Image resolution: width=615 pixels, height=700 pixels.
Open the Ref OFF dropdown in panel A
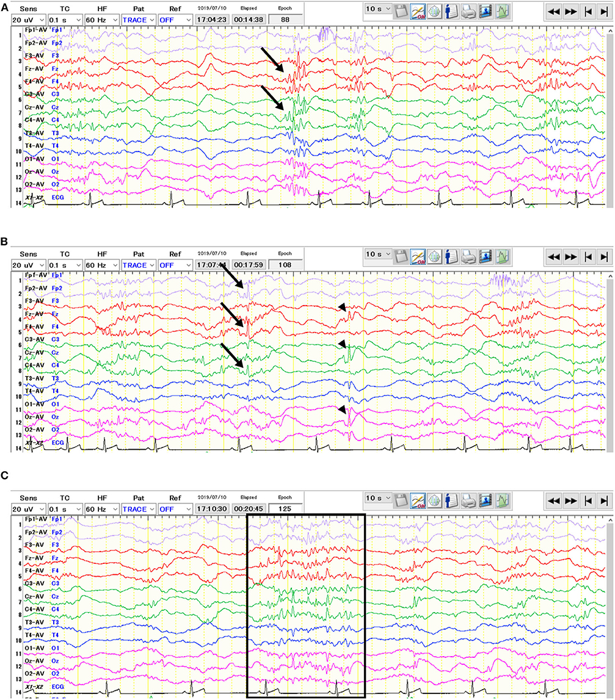point(175,20)
